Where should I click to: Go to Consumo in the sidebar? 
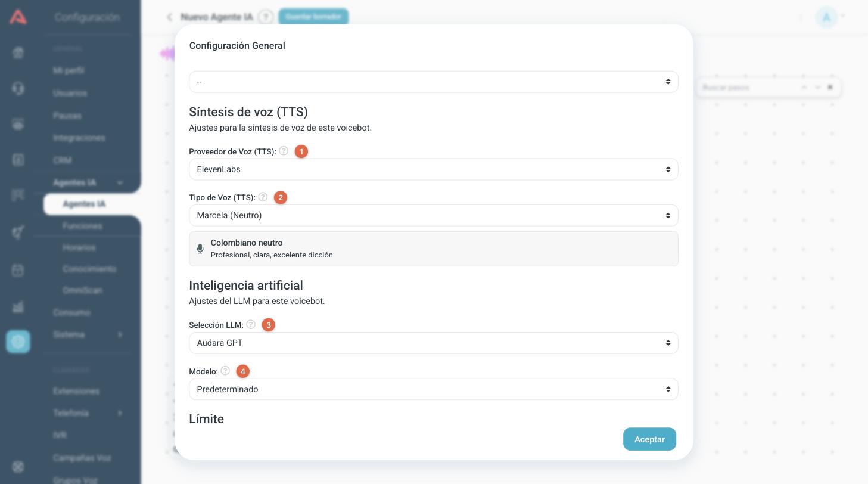tap(71, 312)
